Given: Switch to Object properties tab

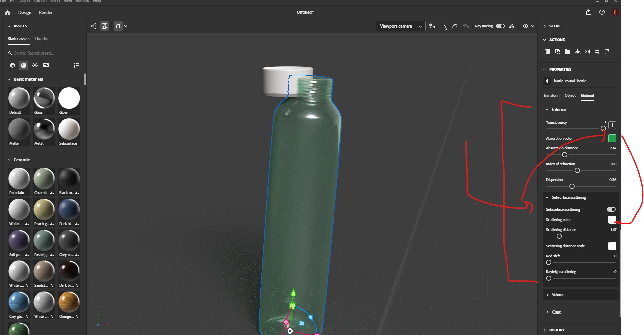Looking at the screenshot, I should tap(570, 95).
